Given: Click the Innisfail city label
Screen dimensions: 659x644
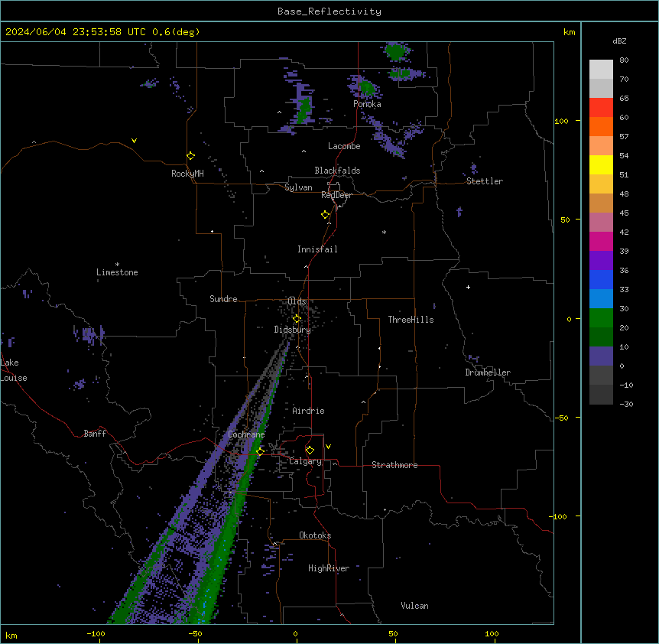Looking at the screenshot, I should tap(317, 249).
